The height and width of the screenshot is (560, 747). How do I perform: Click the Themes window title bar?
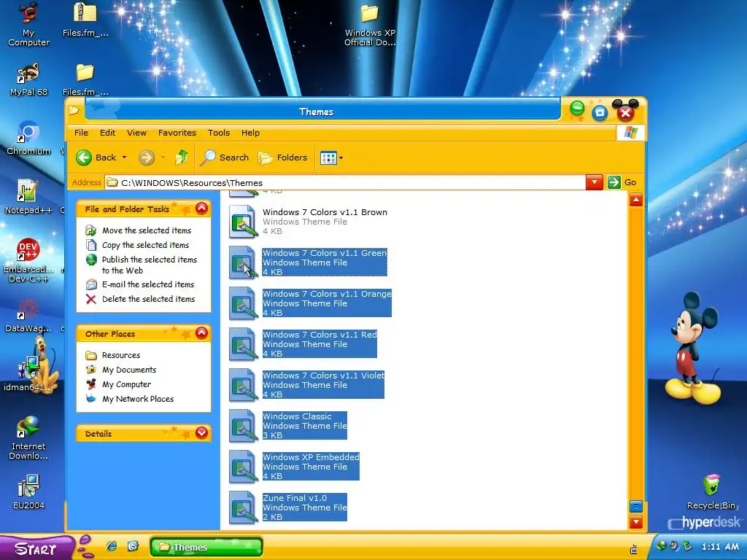coord(316,112)
